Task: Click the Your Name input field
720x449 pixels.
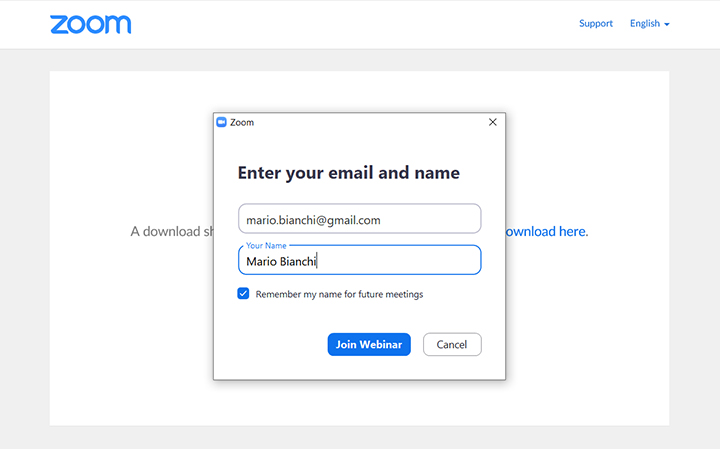Action: tap(360, 260)
